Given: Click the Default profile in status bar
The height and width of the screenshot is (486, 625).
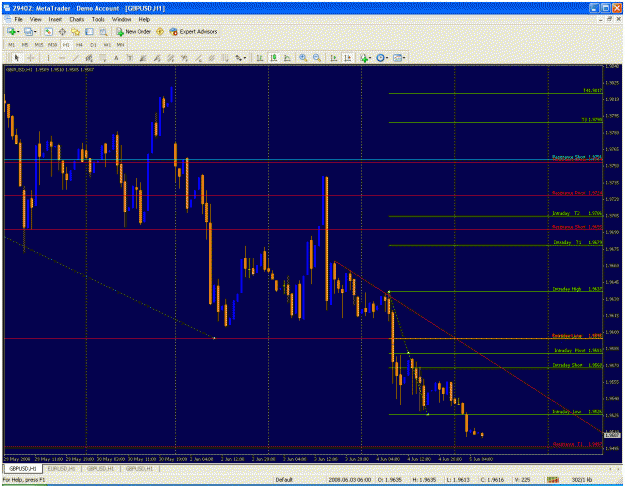Looking at the screenshot, I should click(x=284, y=480).
